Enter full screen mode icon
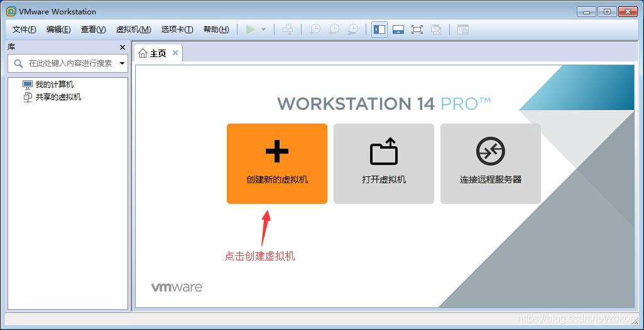This screenshot has height=330, width=644. coord(417,29)
